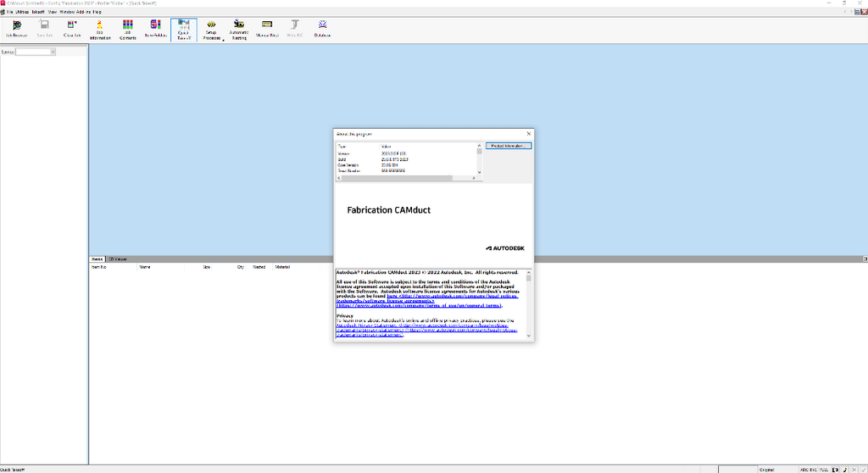Viewport: 868px width, 473px height.
Task: Click the Item No column header
Action: pos(114,267)
